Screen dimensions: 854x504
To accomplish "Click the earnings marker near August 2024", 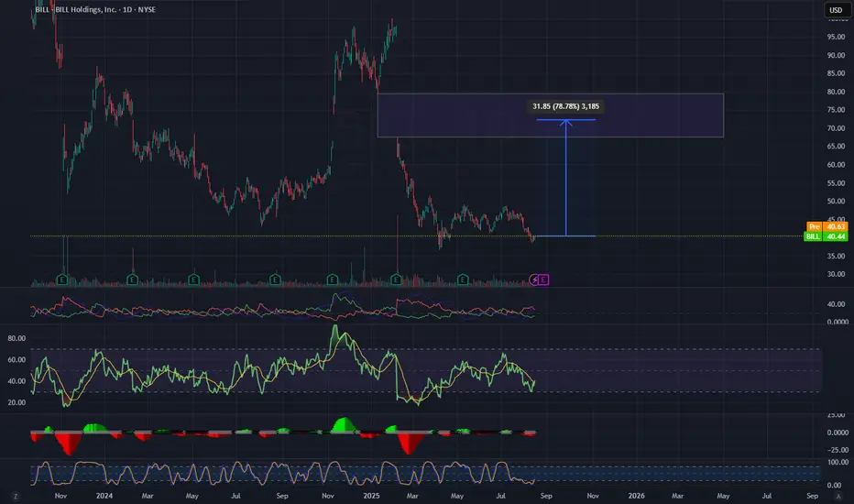I will [275, 280].
